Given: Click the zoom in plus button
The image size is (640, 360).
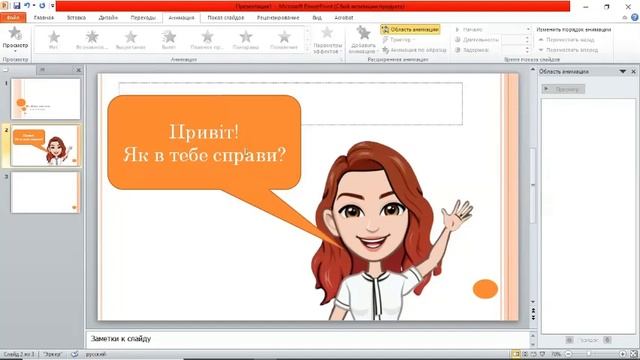Looking at the screenshot, I should (x=623, y=354).
